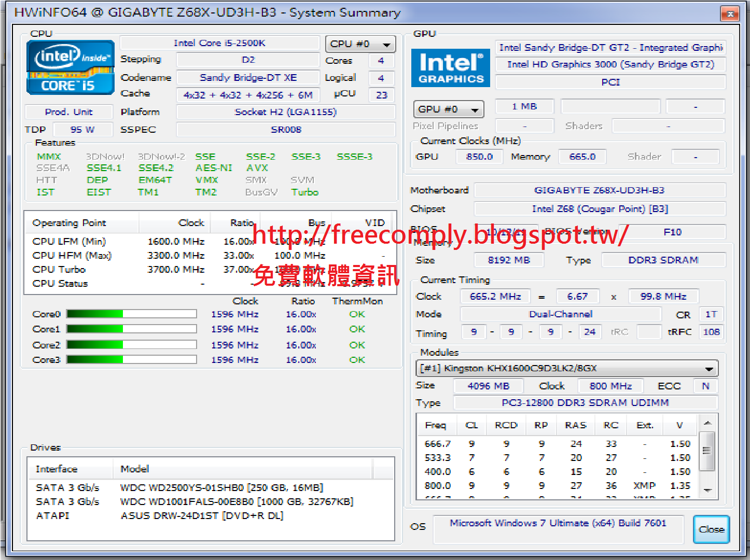
Task: Click the Socket H2 (LGA1155) platform field
Action: [x=286, y=112]
